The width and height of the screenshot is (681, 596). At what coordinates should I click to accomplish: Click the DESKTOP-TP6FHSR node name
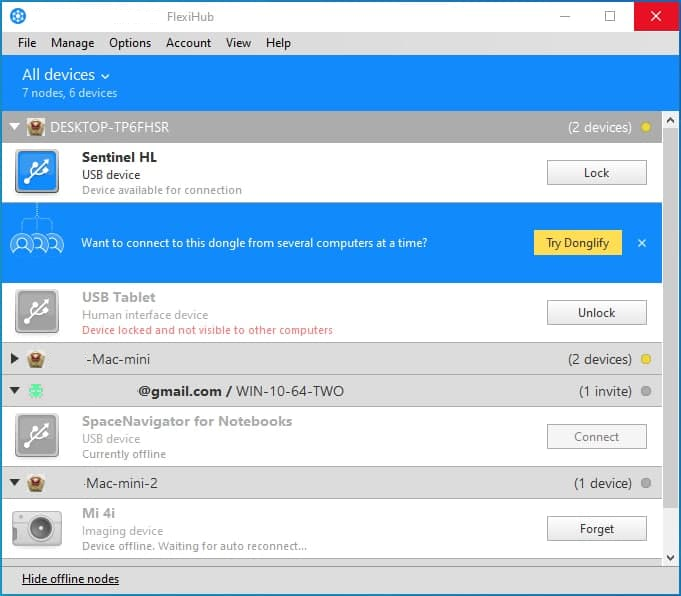click(109, 127)
